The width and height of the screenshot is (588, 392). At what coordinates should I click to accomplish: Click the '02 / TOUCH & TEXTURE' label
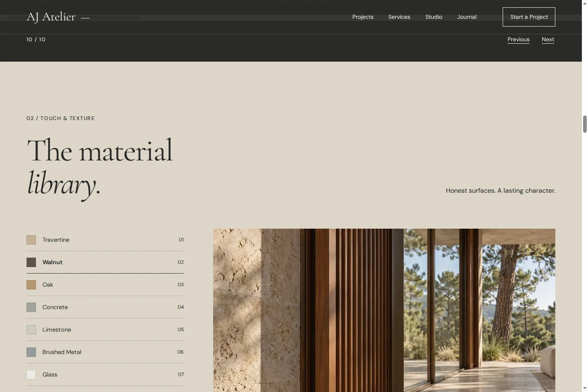(x=60, y=118)
